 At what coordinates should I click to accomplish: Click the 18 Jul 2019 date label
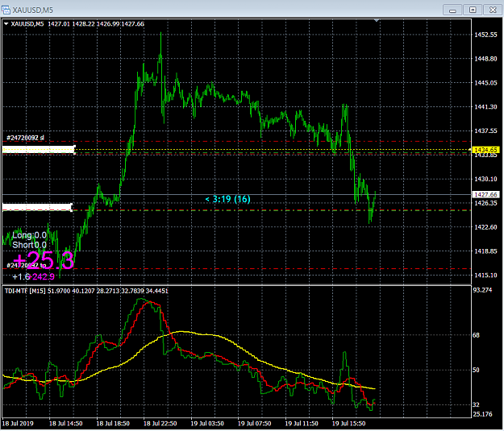coord(18,424)
